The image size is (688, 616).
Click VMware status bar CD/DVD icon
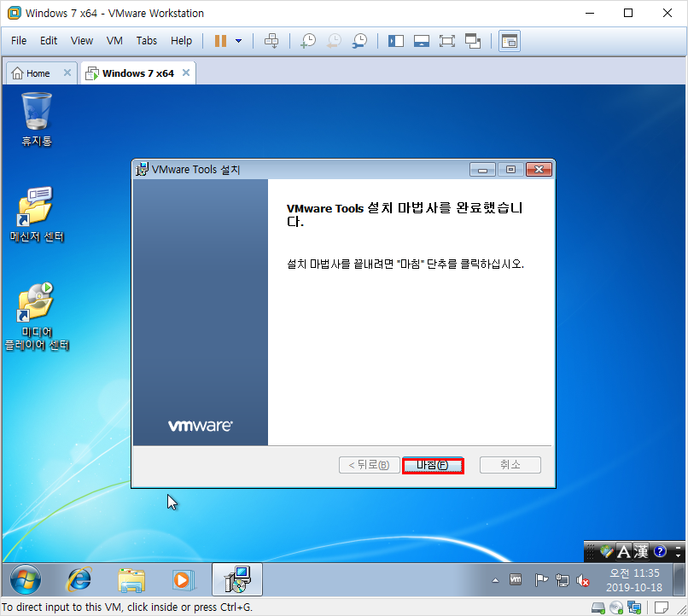616,607
